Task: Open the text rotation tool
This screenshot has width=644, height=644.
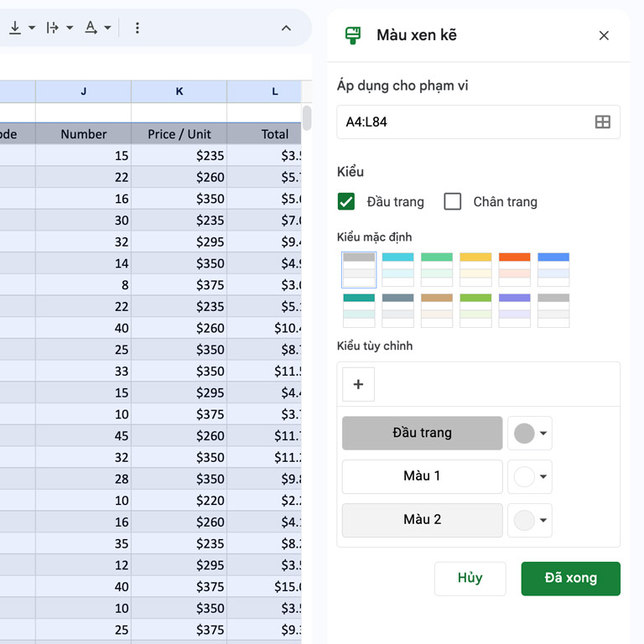Action: 97,28
